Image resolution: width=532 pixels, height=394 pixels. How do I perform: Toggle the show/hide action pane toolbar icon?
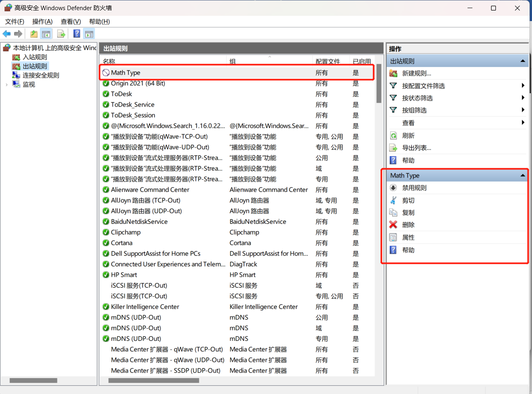[89, 34]
